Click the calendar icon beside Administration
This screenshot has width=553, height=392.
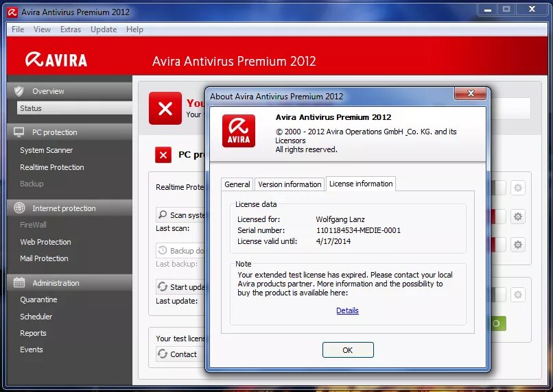pos(19,282)
